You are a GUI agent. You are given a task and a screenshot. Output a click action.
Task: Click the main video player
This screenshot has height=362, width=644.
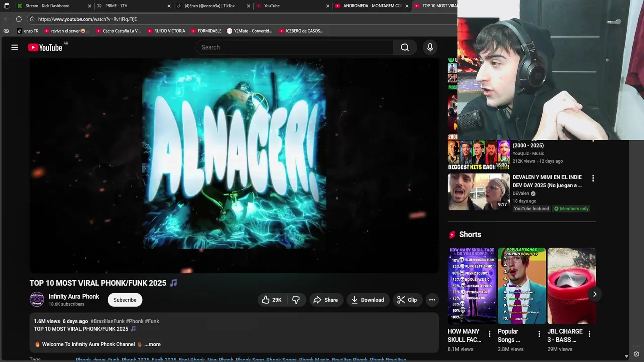tap(234, 165)
